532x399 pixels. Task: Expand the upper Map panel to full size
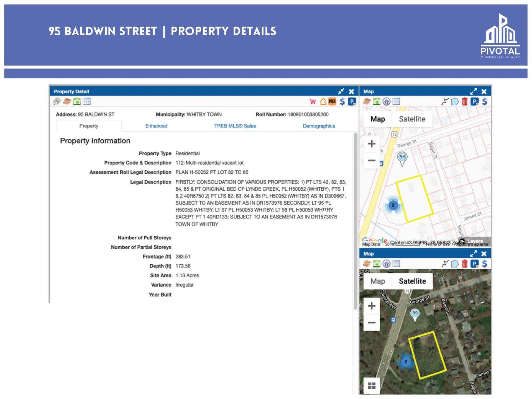tap(474, 91)
